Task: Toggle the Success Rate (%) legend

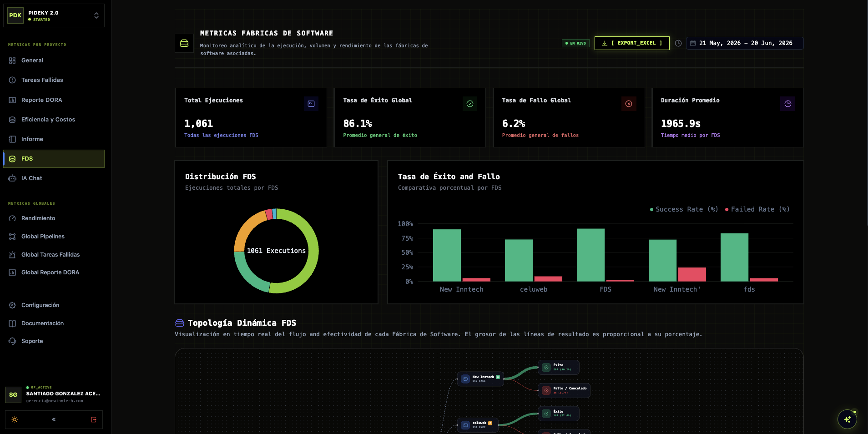Action: click(684, 209)
